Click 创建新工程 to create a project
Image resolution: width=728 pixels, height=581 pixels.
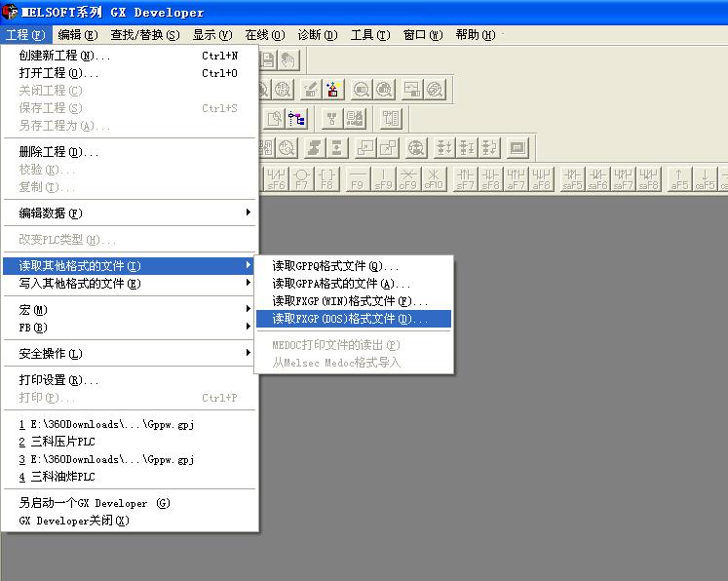click(64, 56)
